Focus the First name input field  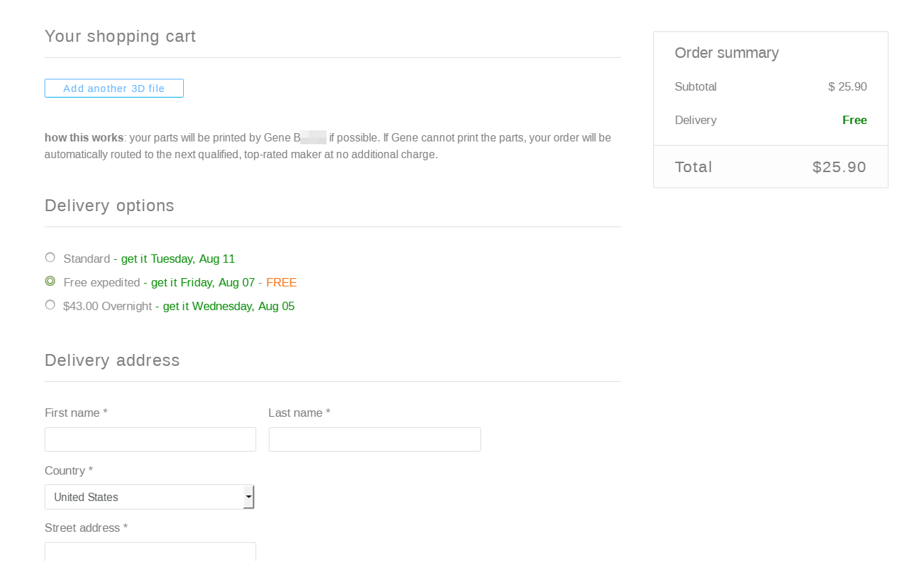pyautogui.click(x=150, y=439)
